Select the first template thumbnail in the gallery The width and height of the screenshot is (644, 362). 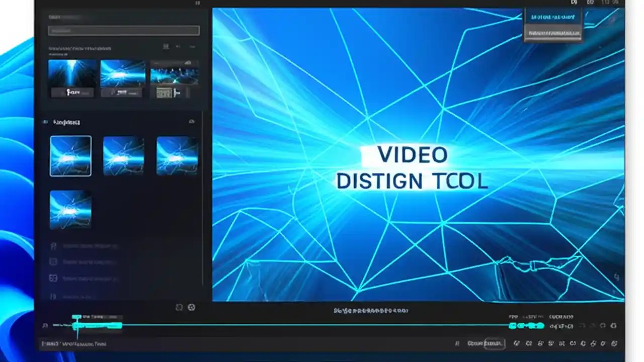tap(70, 156)
